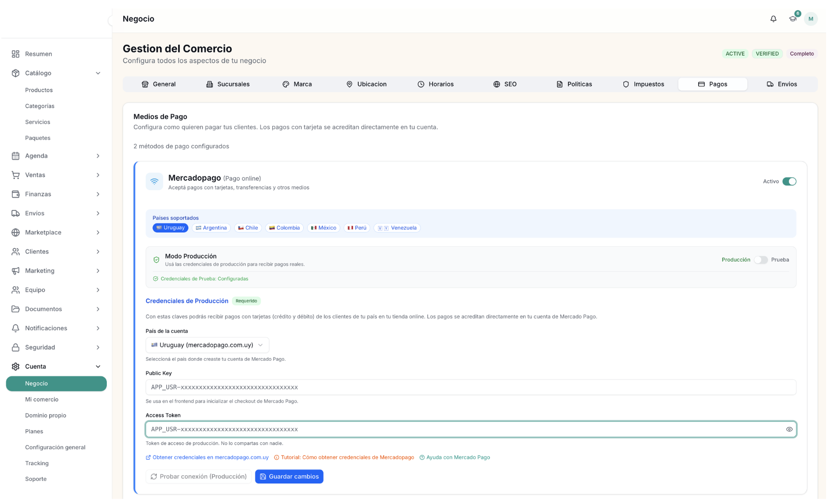This screenshot has height=504, width=828.
Task: Click the Clientes people icon
Action: [x=15, y=252]
